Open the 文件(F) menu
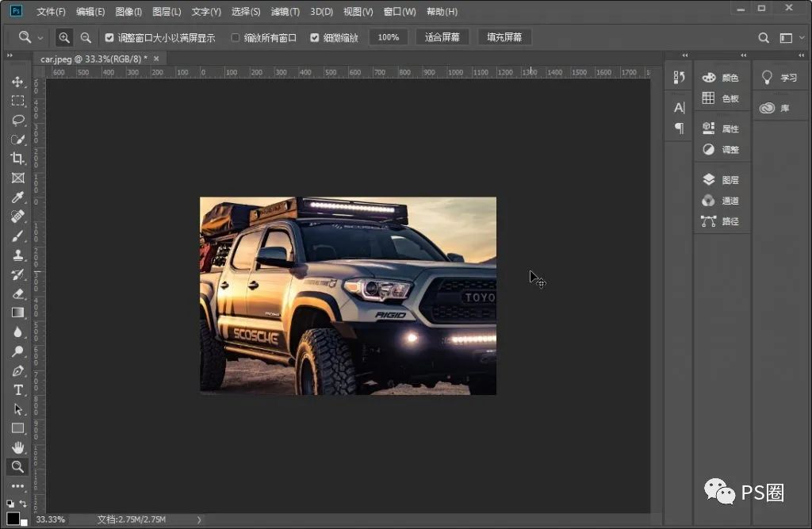The width and height of the screenshot is (812, 529). 51,11
